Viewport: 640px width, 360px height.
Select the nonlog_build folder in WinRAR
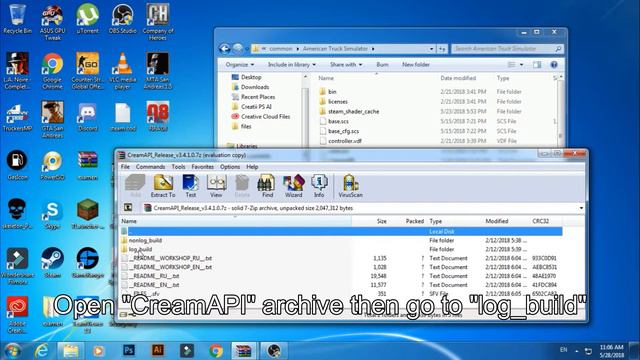pos(145,240)
